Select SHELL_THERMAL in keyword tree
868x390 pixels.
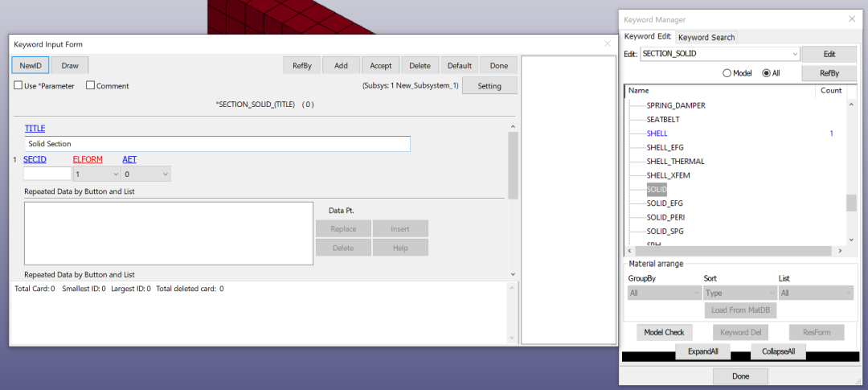coord(675,161)
